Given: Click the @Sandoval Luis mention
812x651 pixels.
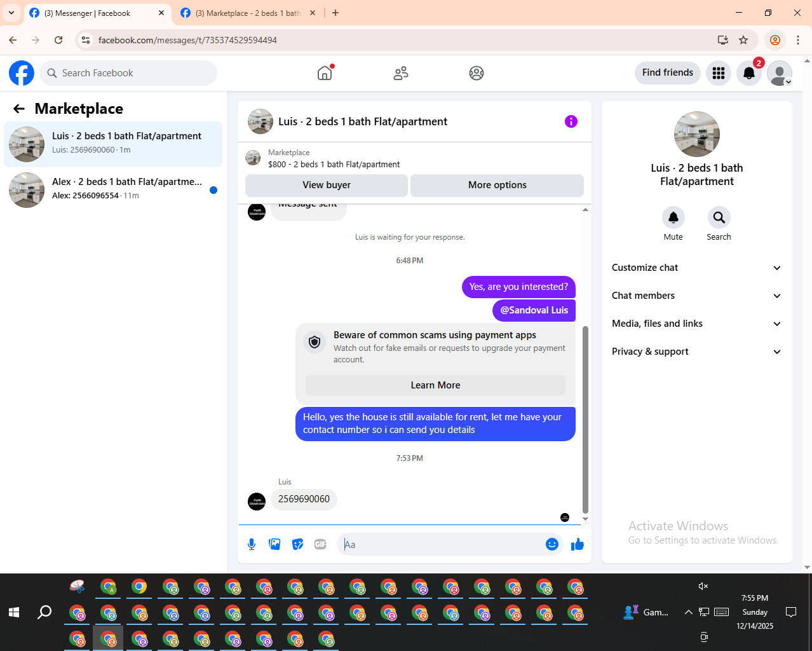Looking at the screenshot, I should (534, 310).
